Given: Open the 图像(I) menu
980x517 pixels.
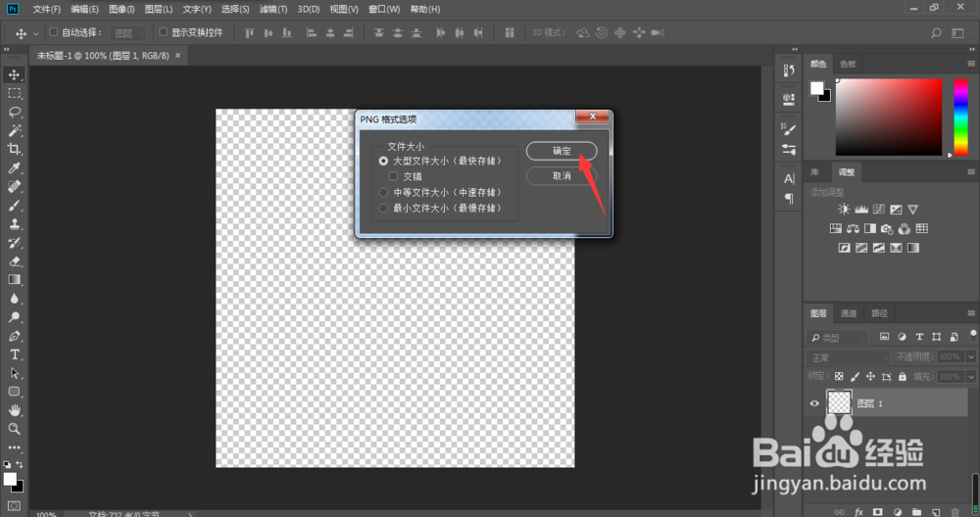Looking at the screenshot, I should coord(122,10).
